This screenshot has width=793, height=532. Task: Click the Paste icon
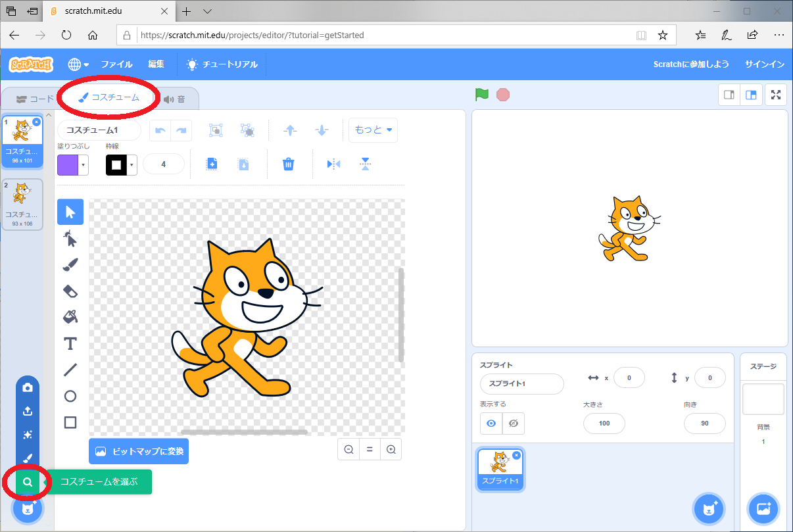(x=243, y=164)
